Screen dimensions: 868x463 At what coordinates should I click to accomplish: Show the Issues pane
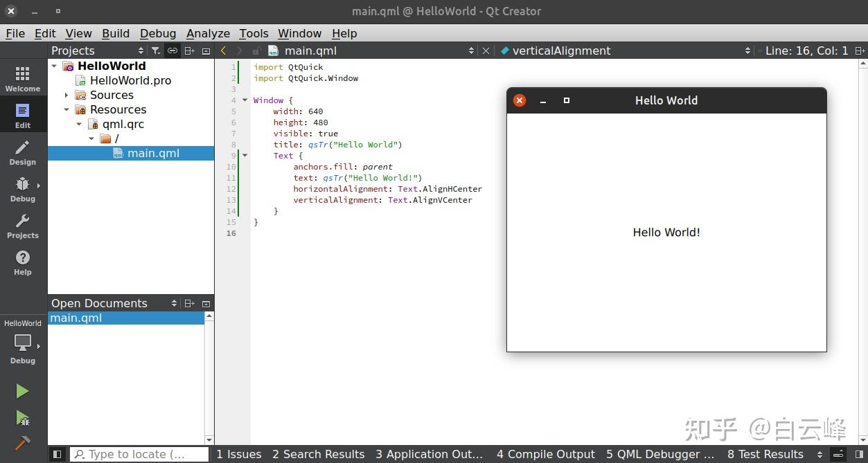(238, 454)
